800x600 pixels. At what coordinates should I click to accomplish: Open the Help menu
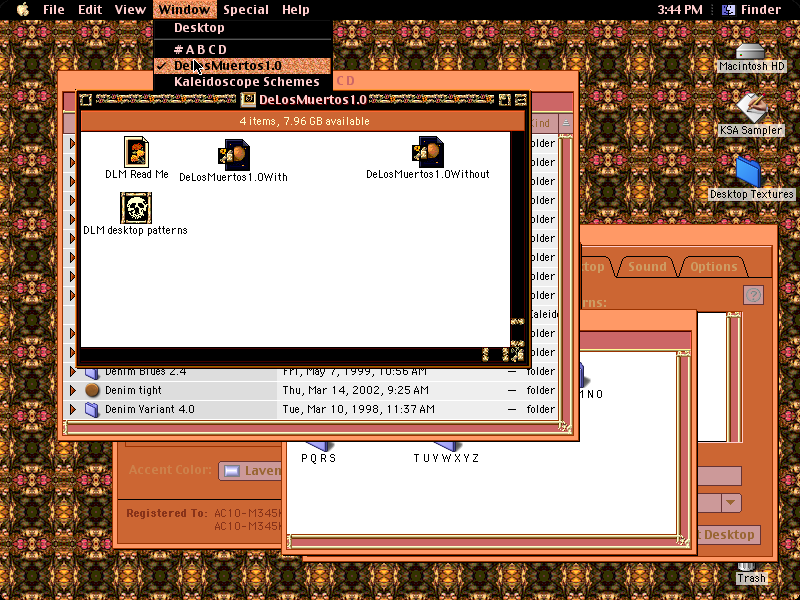tap(295, 10)
